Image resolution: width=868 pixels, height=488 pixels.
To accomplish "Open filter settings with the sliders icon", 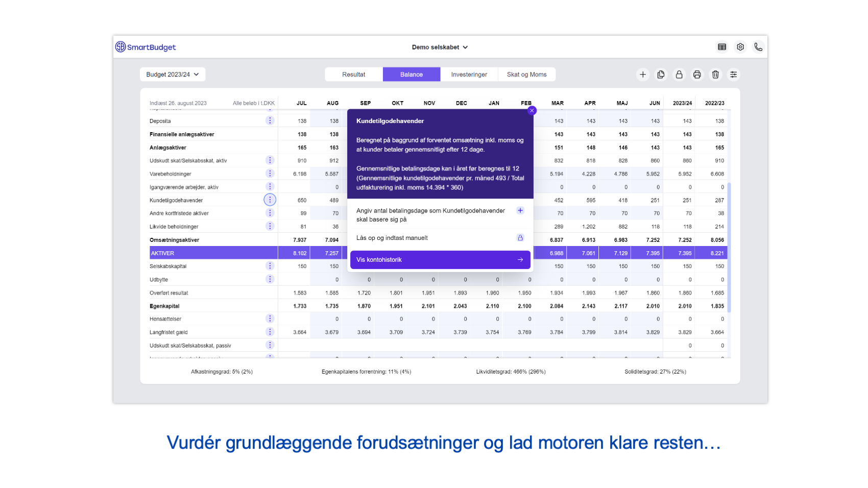I will click(x=734, y=75).
